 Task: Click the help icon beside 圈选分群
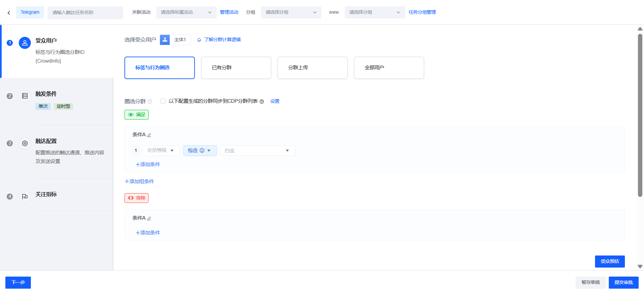click(x=150, y=101)
